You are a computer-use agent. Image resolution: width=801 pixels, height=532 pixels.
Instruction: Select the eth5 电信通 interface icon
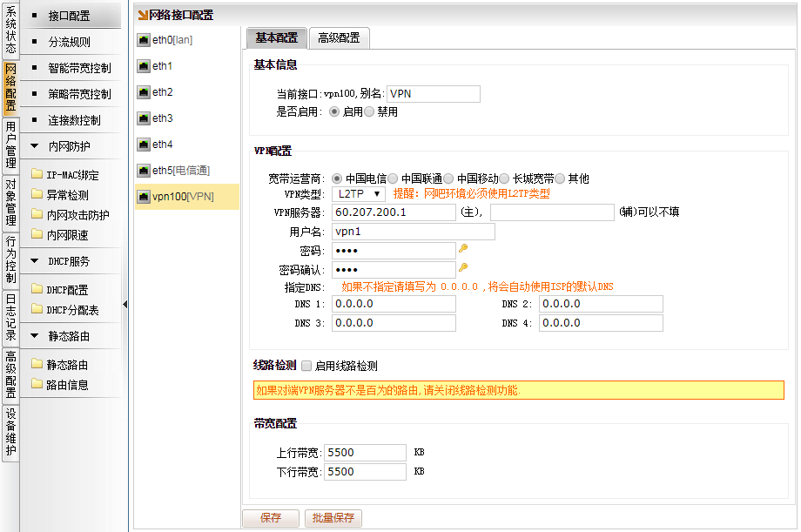[x=144, y=171]
